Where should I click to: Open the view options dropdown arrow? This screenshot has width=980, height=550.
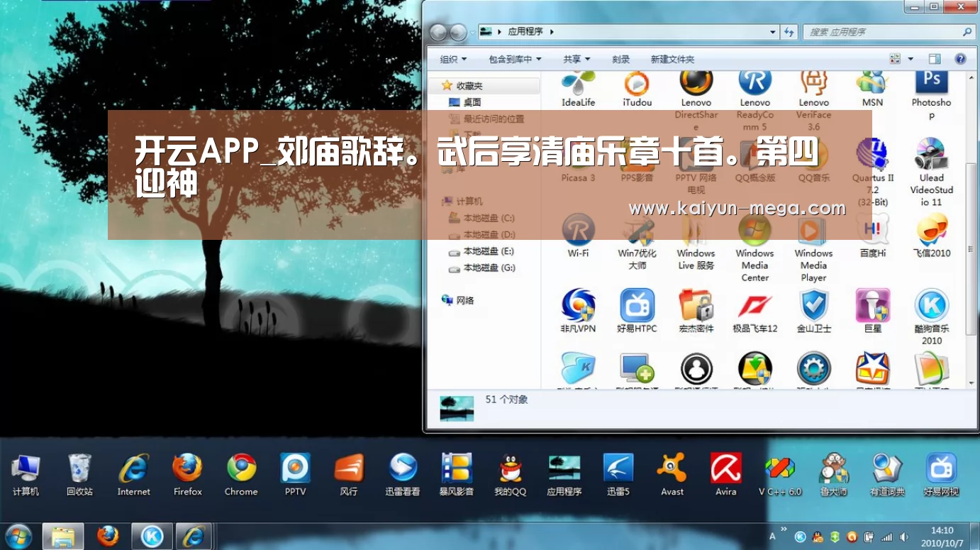click(911, 60)
